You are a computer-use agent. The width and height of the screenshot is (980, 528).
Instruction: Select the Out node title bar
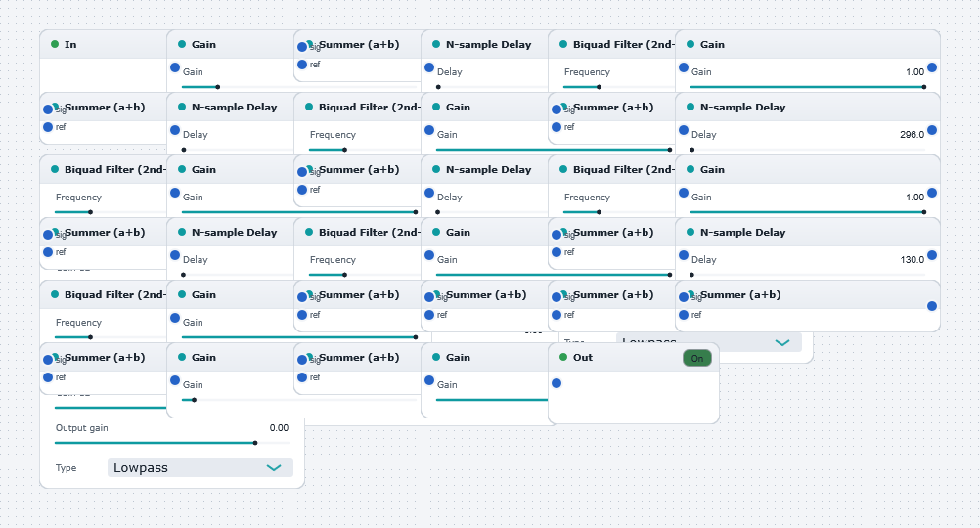(633, 358)
